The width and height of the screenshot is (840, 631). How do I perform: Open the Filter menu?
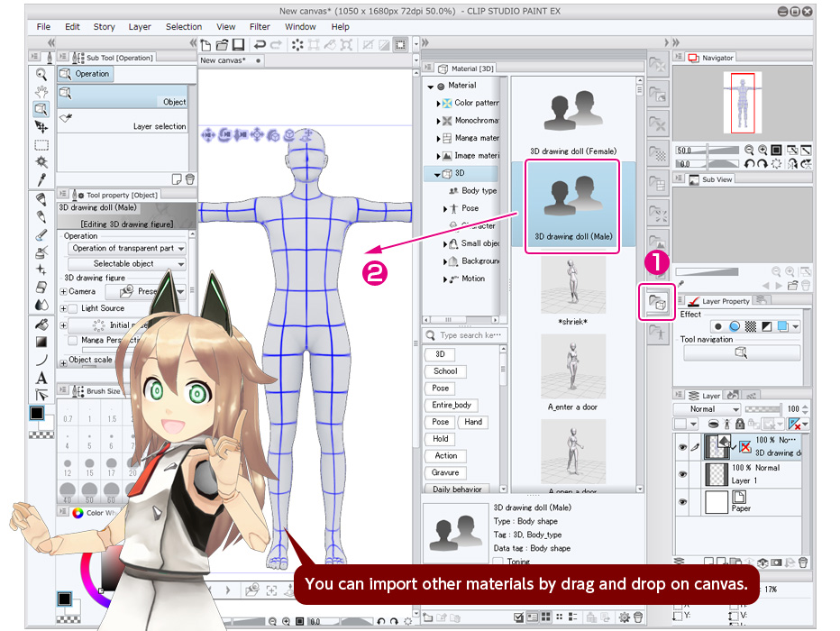[x=260, y=26]
